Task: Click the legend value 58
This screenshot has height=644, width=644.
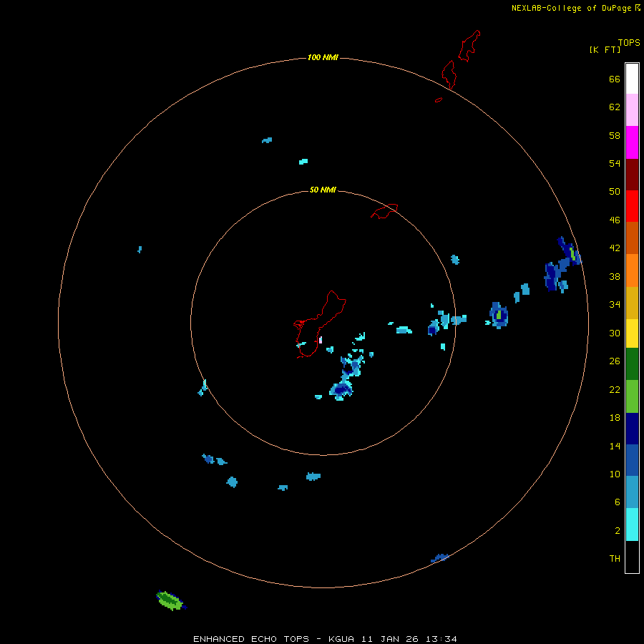Action: tap(615, 135)
